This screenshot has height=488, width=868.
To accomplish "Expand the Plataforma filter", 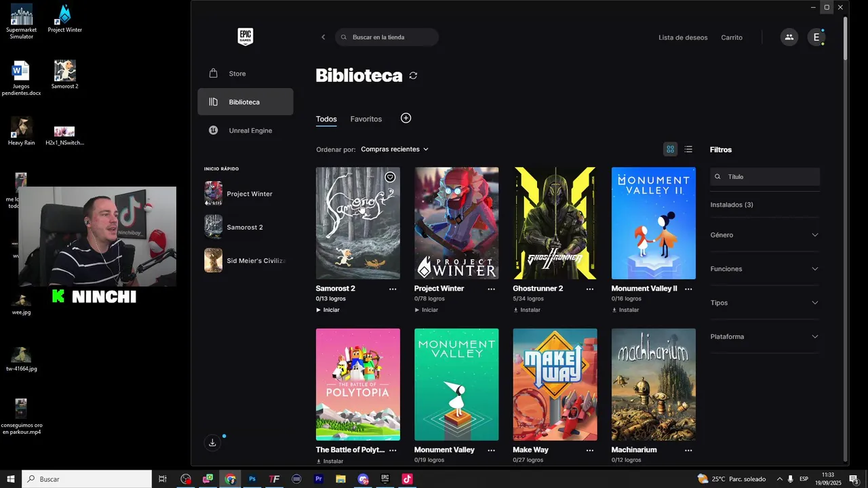I will click(x=765, y=337).
